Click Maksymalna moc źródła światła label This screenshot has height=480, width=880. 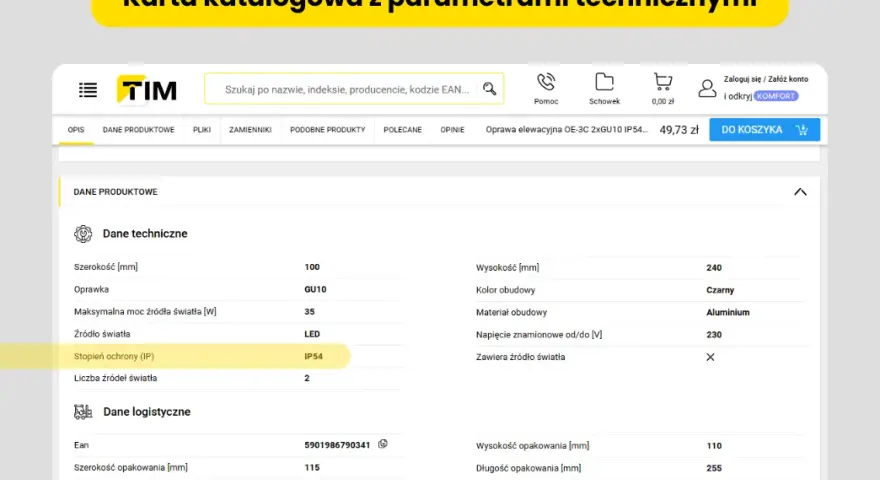click(145, 311)
